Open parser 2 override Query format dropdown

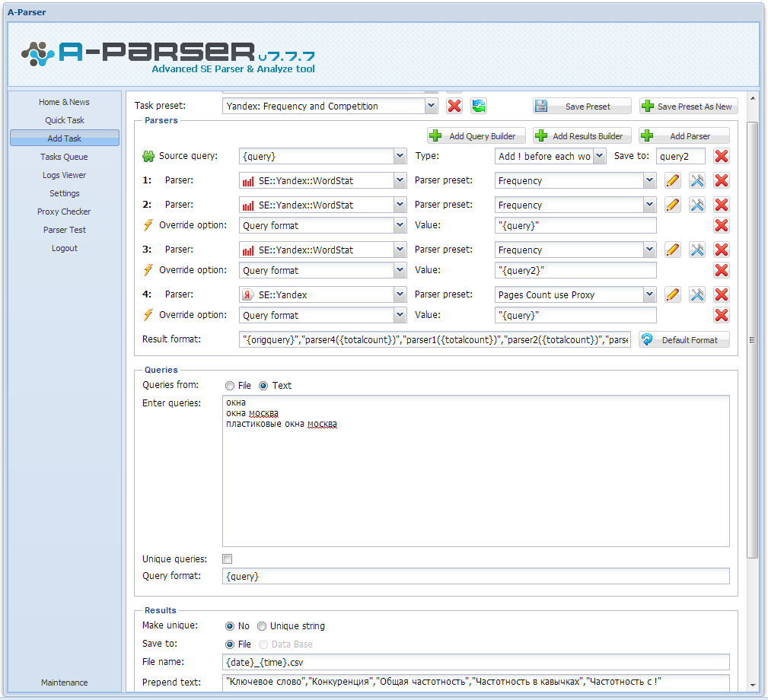tap(400, 225)
